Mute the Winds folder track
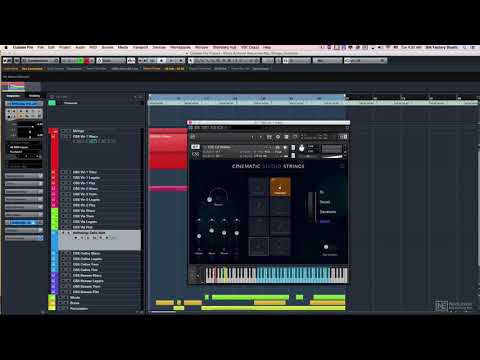The height and width of the screenshot is (360, 480). tap(60, 297)
